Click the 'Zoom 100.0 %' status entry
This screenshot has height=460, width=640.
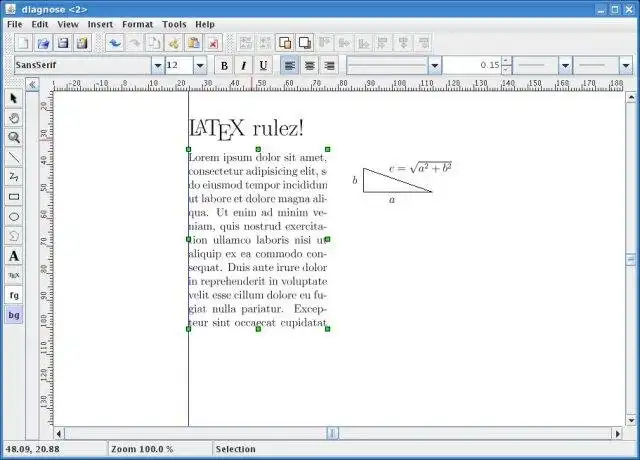tap(142, 449)
